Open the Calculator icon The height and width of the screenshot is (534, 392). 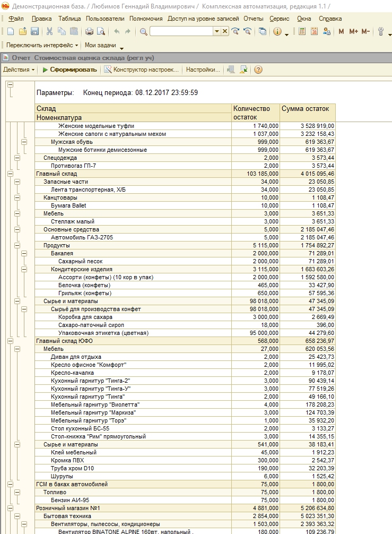pos(302,32)
